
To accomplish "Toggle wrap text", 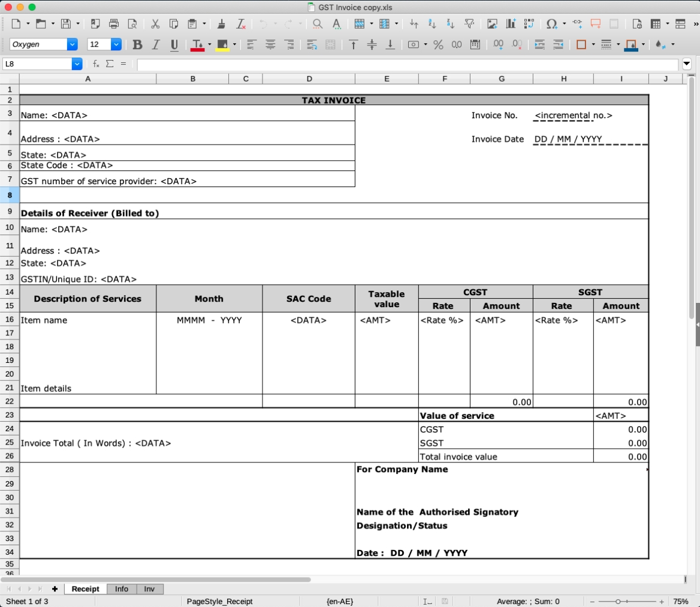I will 312,44.
